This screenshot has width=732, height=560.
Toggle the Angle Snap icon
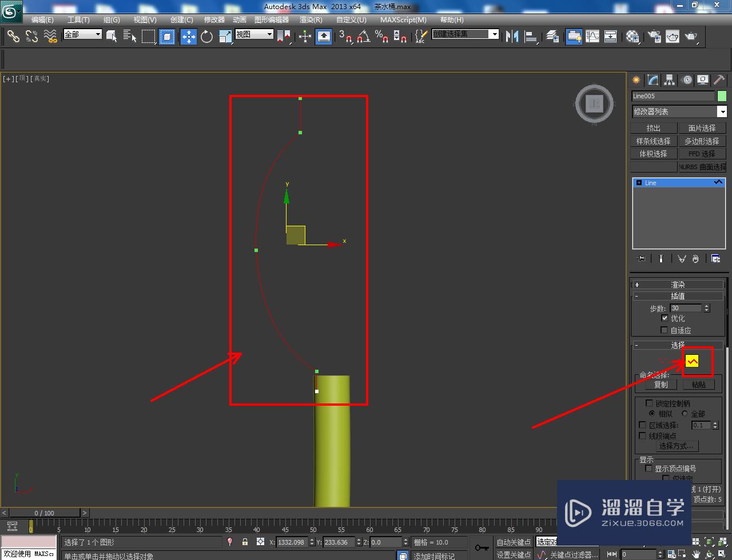(x=364, y=36)
